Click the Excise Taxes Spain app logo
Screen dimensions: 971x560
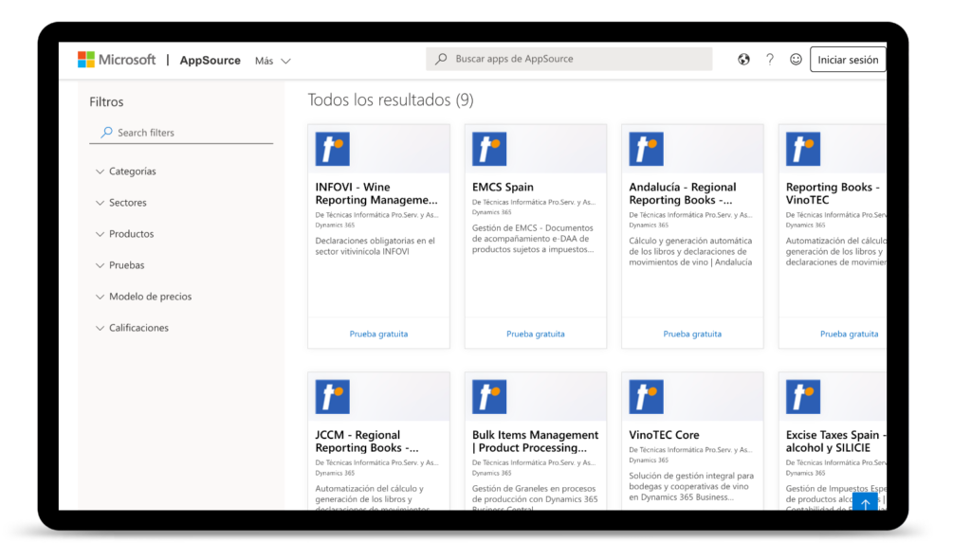tap(803, 397)
